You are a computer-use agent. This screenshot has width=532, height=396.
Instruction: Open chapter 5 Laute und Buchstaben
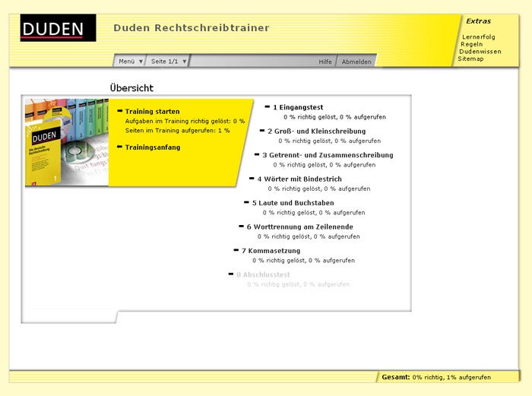click(293, 203)
